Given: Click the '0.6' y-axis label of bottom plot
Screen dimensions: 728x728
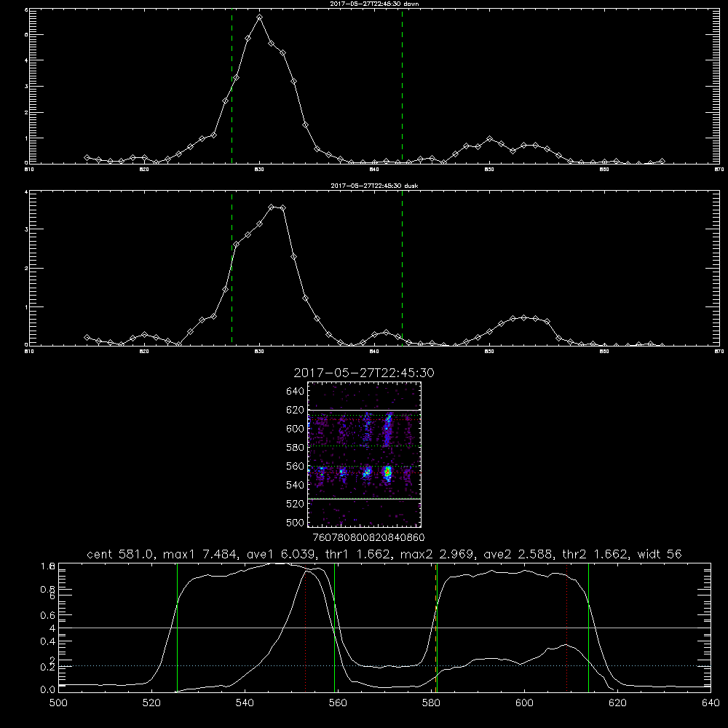Looking at the screenshot, I should click(47, 615).
